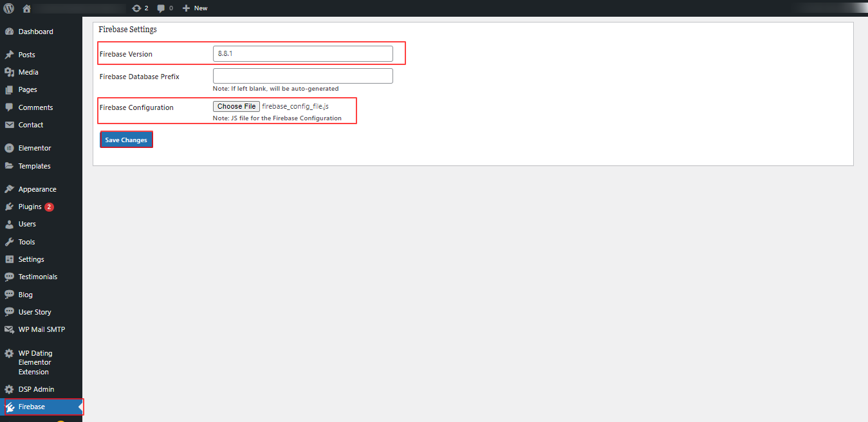Click the Save Changes button
Image resolution: width=868 pixels, height=422 pixels.
click(126, 140)
